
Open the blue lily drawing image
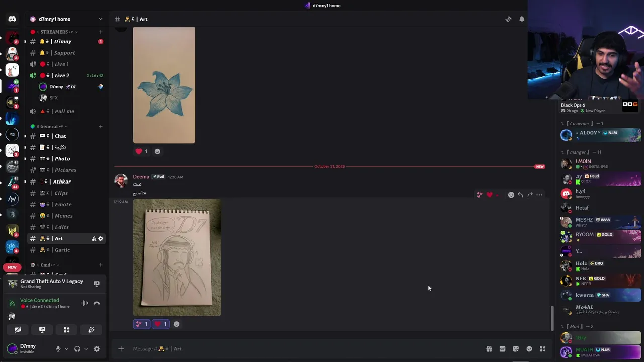point(164,85)
